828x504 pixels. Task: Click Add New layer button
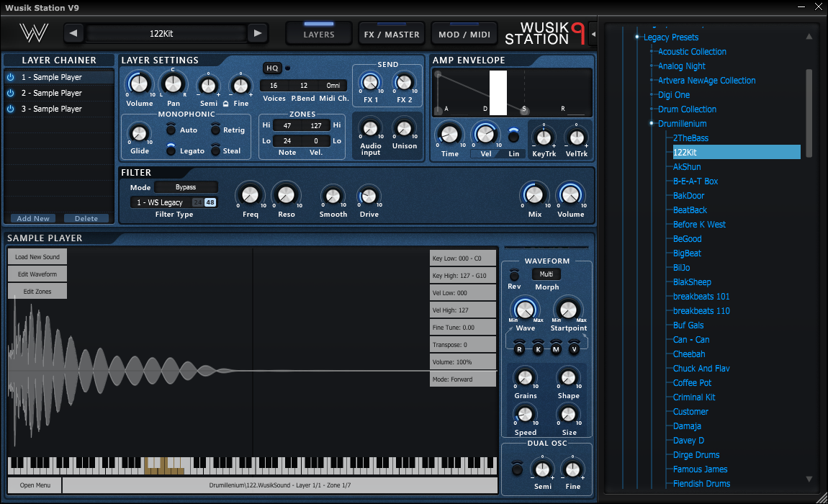coord(33,218)
